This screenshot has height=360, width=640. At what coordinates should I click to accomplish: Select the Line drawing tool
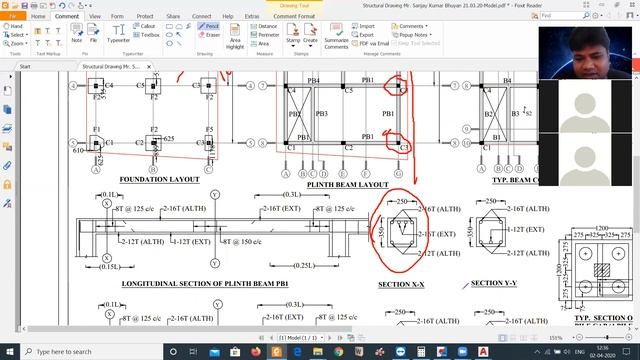point(179,43)
